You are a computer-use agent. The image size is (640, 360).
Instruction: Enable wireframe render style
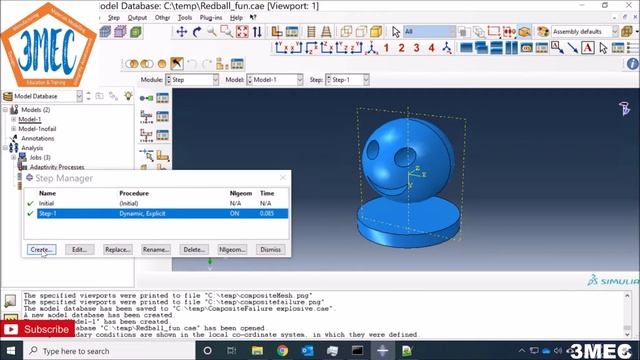(x=346, y=32)
